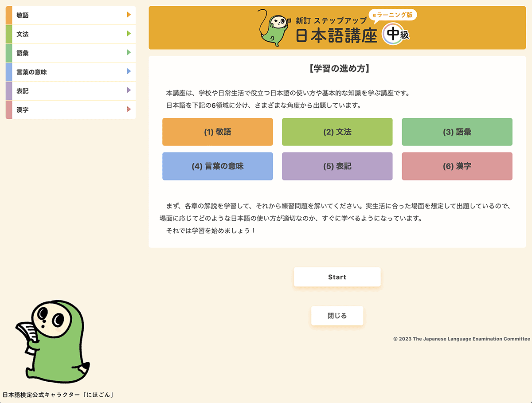Screen dimensions: 532x403
Task: Open the purple (5) 表記 tile
Action: [337, 166]
